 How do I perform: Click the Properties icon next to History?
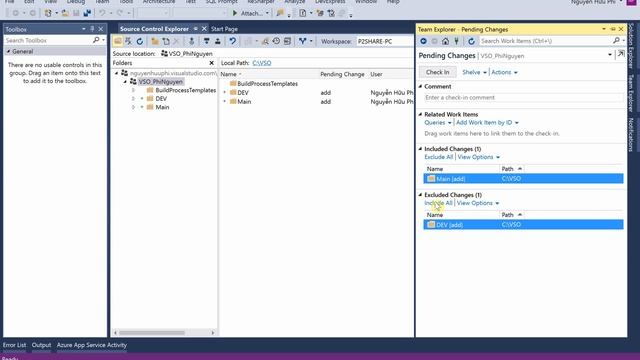287,41
